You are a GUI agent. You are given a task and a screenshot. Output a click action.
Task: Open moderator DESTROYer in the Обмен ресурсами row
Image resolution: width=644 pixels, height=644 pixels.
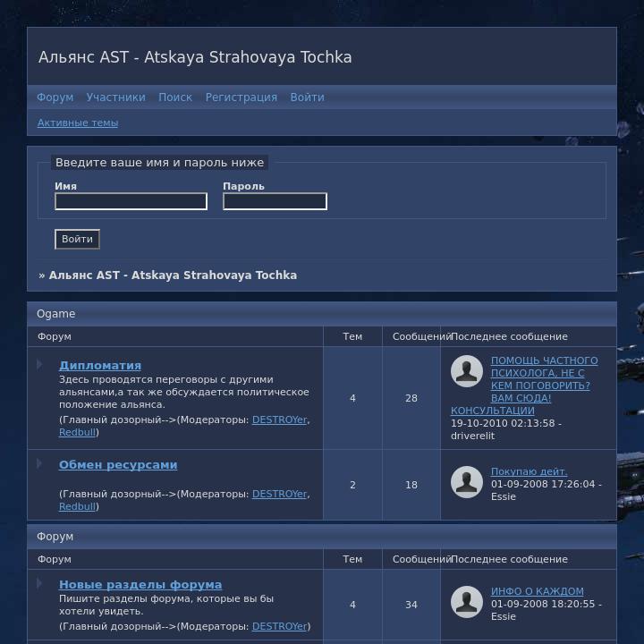(x=279, y=494)
